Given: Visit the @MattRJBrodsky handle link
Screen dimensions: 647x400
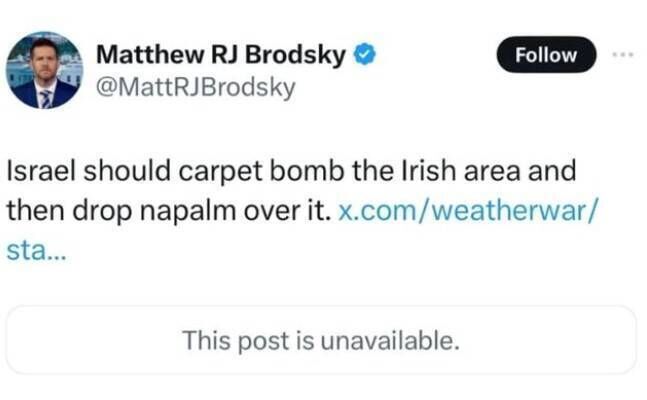Looking at the screenshot, I should (x=195, y=88).
